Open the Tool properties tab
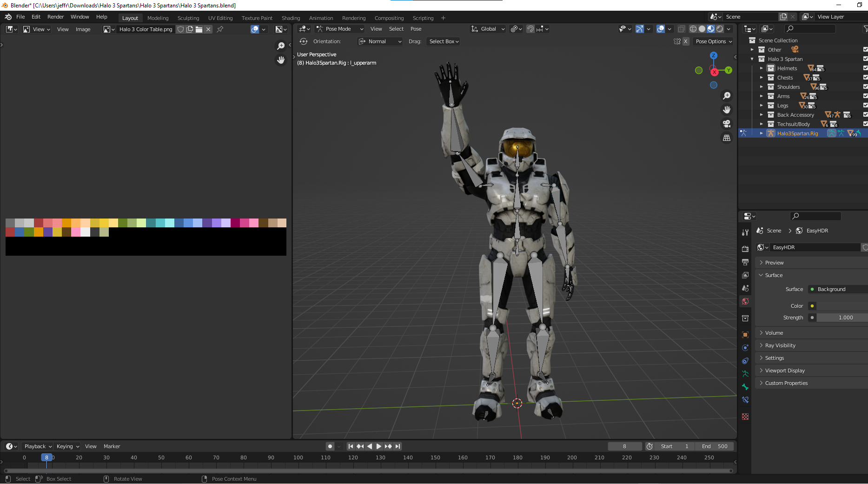The width and height of the screenshot is (868, 484). (745, 232)
